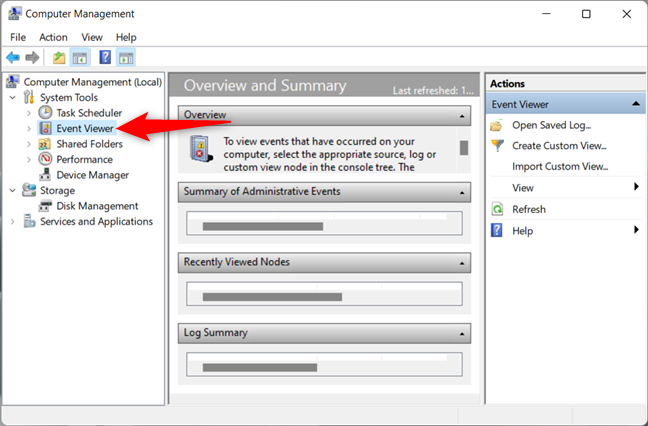Screen dimensions: 648x426
Task: Collapse the Storage tree node
Action: click(x=13, y=190)
